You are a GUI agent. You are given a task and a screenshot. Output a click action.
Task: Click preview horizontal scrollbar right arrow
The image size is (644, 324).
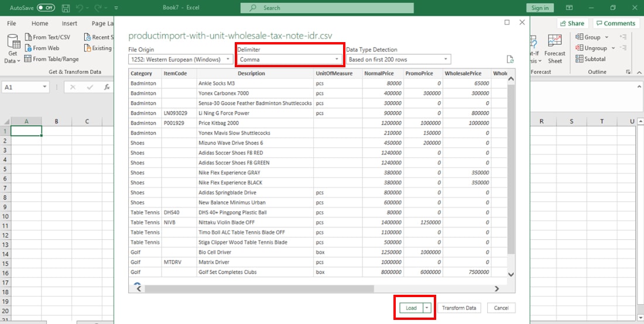496,289
